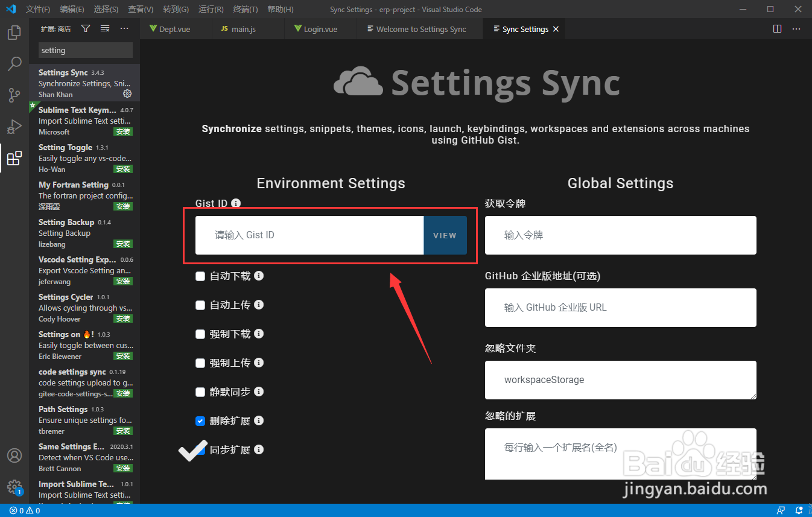This screenshot has width=812, height=517.
Task: Enable the 强制下载 checkbox
Action: [200, 334]
